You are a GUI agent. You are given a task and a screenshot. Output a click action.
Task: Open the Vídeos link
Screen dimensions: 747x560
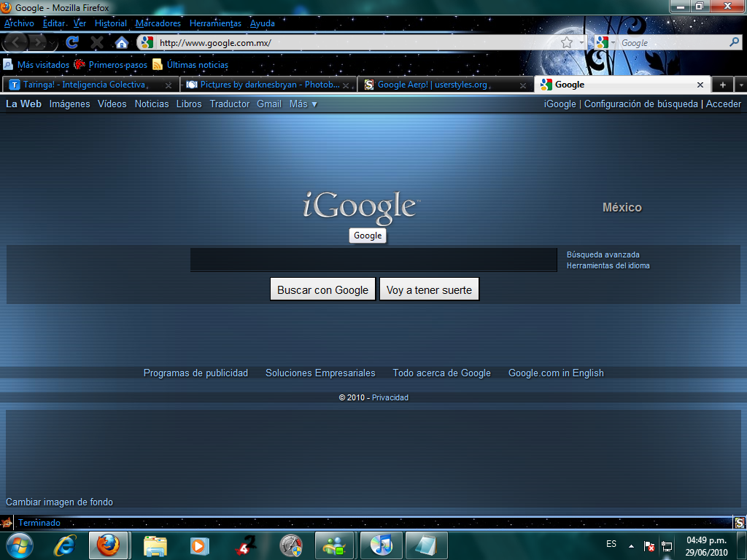tap(112, 104)
